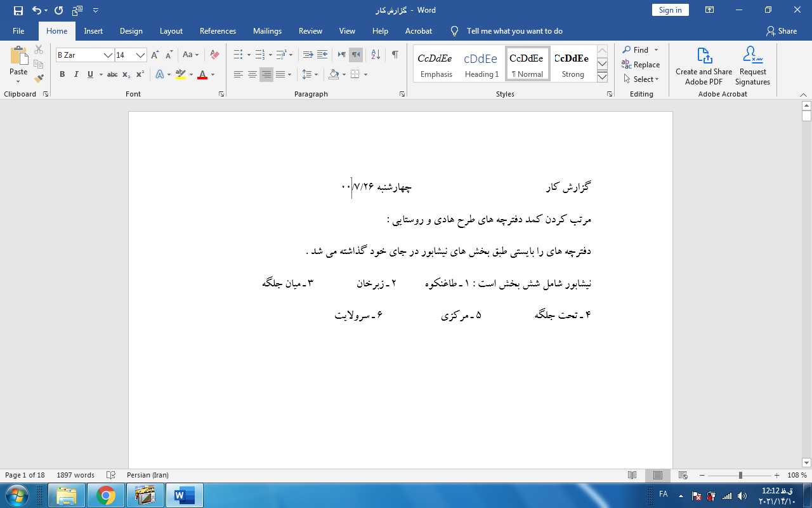This screenshot has height=508, width=812.
Task: Click Create and Share Adobe PDF
Action: 704,65
